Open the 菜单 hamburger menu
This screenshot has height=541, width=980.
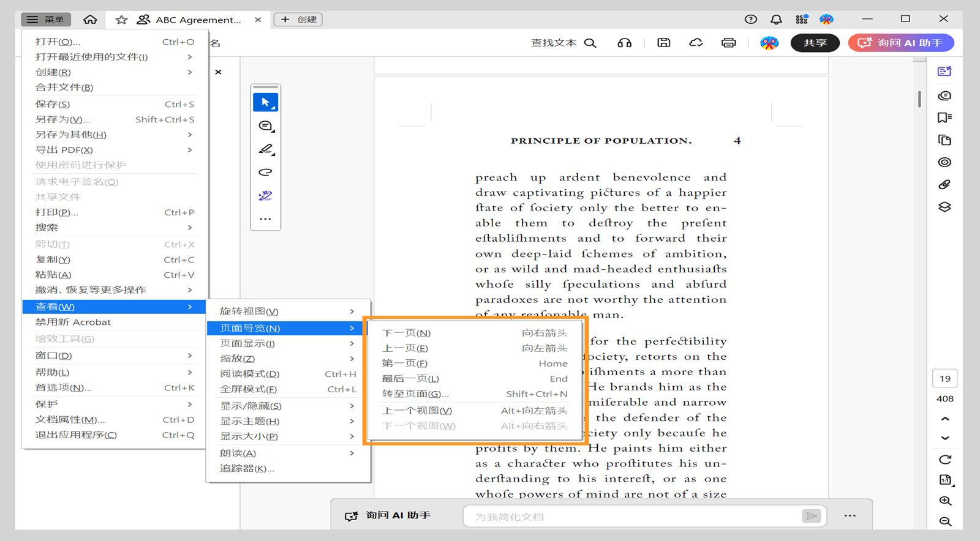click(45, 20)
